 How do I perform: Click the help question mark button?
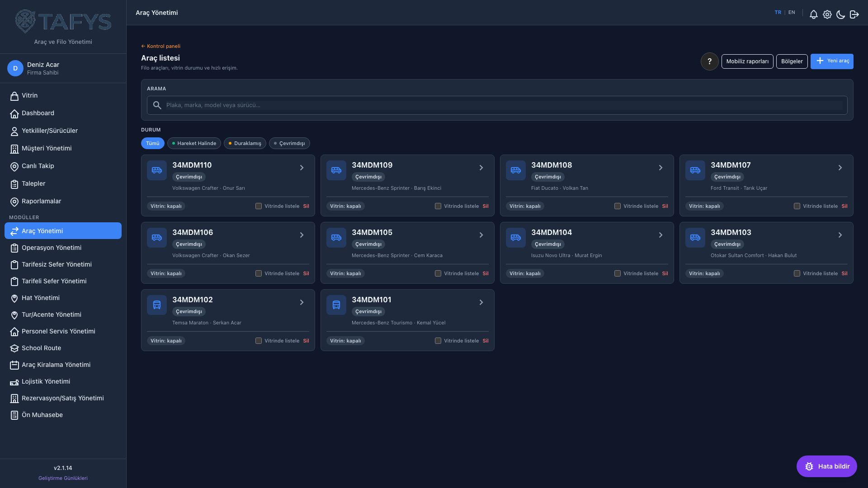click(709, 61)
